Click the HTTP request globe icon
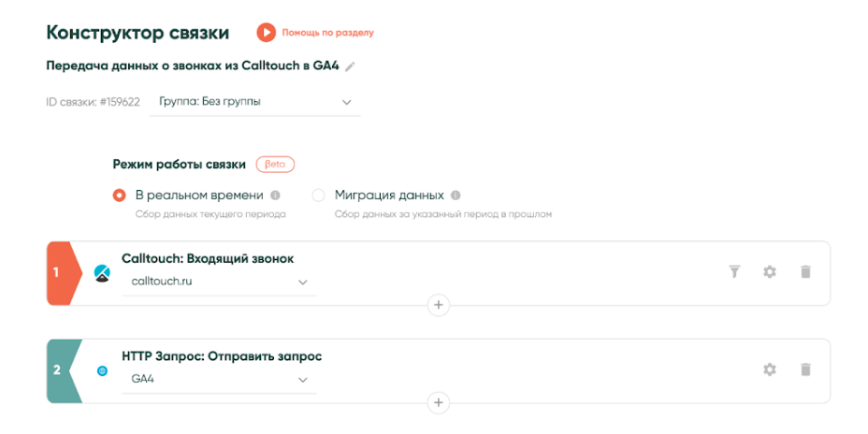Screen dimensions: 868x434 point(103,370)
